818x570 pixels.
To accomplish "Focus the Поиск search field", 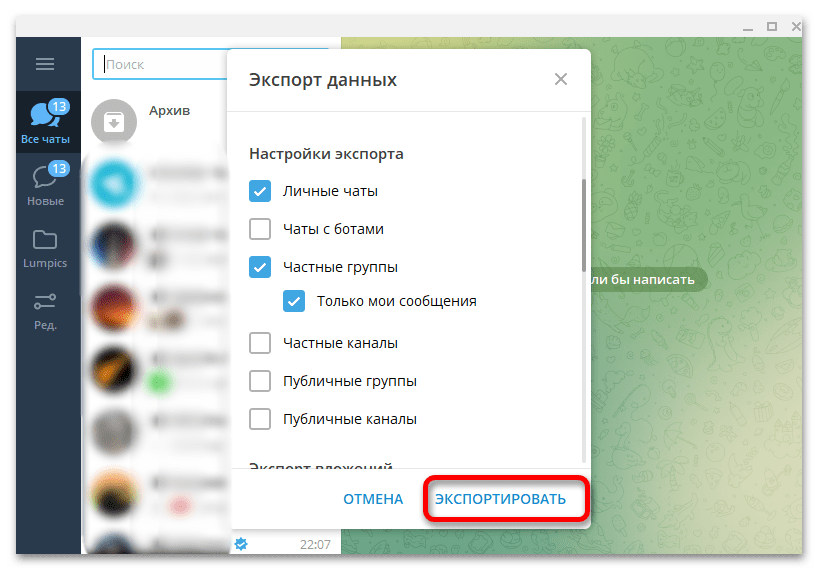I will coord(162,64).
